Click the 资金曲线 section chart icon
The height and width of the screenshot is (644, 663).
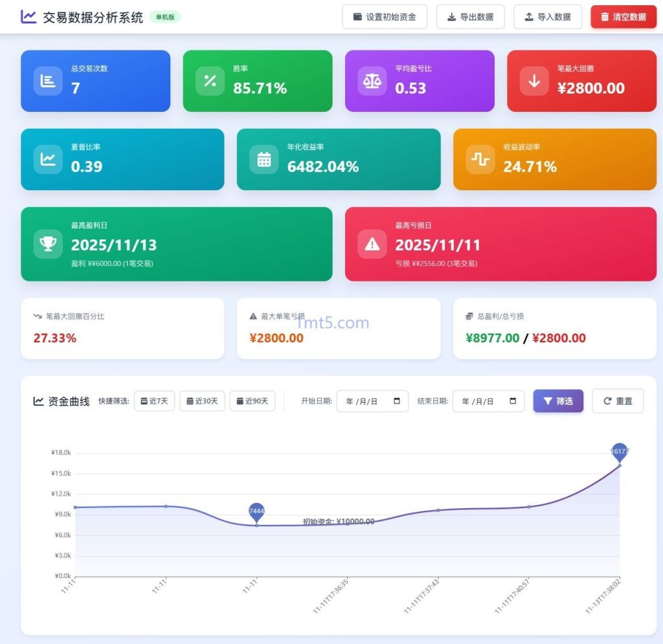pyautogui.click(x=39, y=401)
